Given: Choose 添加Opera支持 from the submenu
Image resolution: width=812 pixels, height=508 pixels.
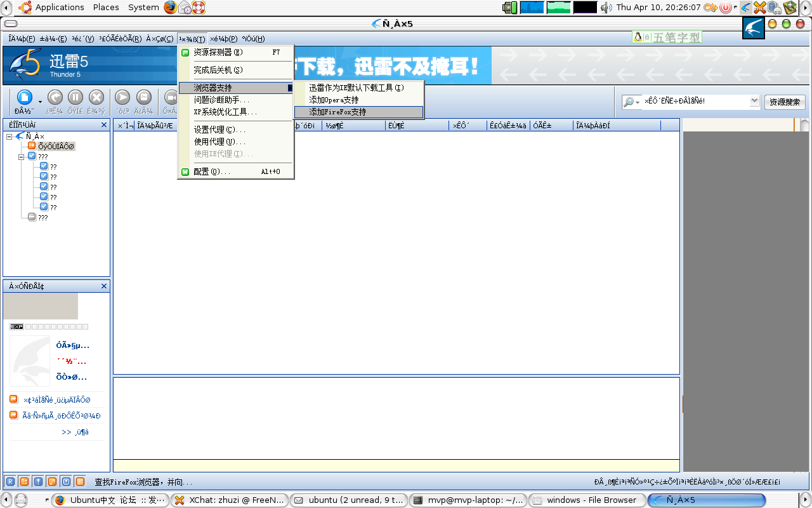Looking at the screenshot, I should pyautogui.click(x=358, y=100).
